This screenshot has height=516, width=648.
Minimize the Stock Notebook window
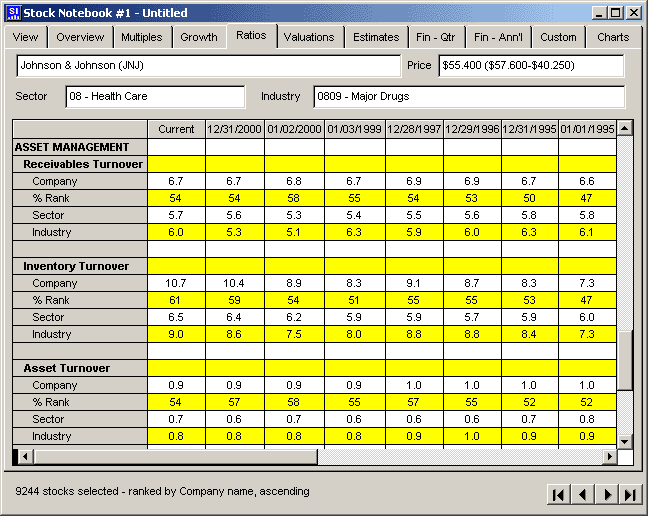click(599, 13)
